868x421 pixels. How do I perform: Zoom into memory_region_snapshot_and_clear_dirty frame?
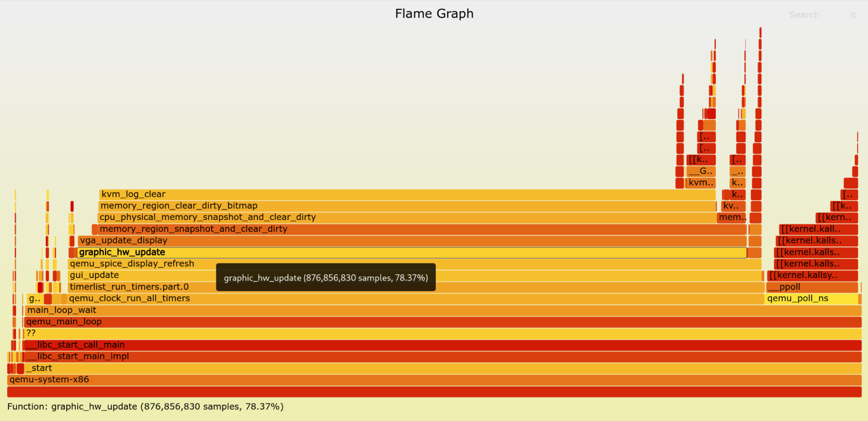click(420, 229)
